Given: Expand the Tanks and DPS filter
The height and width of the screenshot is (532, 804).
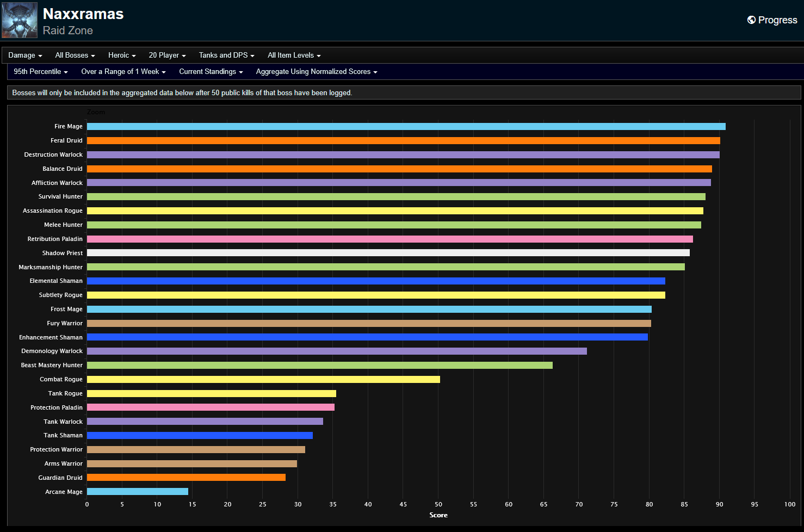Looking at the screenshot, I should point(226,55).
